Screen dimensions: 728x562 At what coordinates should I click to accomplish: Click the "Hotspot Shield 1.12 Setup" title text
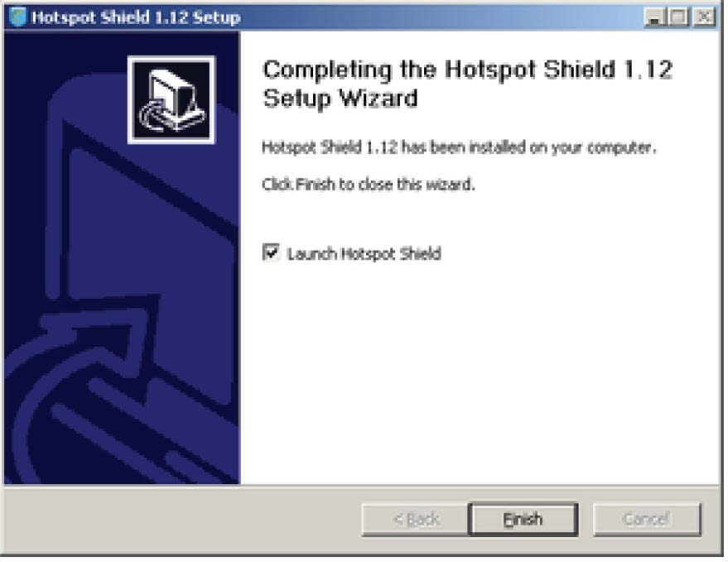[136, 17]
